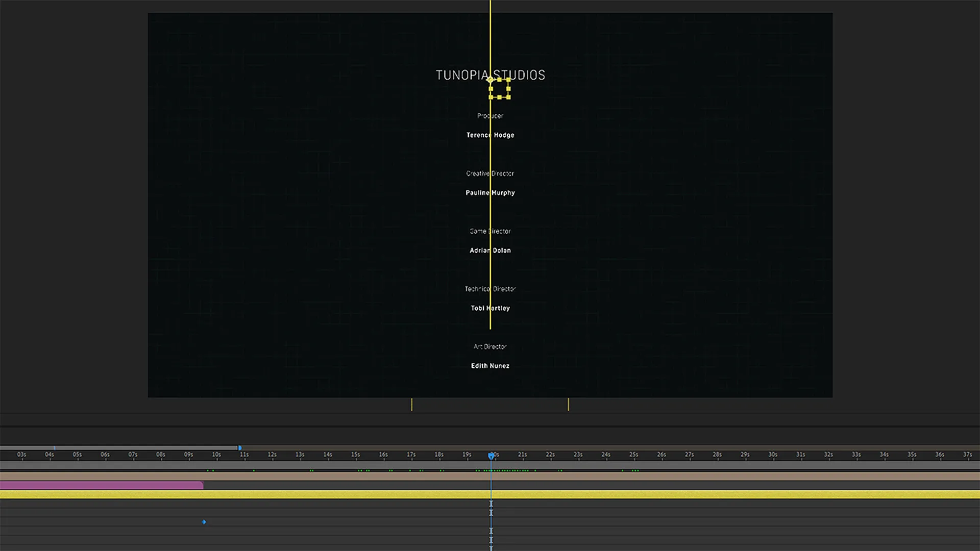Click the Producer credit label

click(490, 116)
